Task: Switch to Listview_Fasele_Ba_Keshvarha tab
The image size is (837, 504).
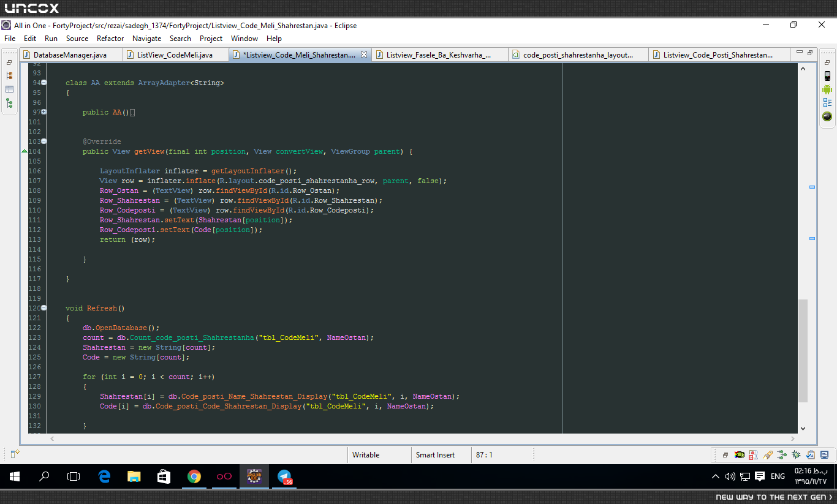Action: pyautogui.click(x=439, y=55)
